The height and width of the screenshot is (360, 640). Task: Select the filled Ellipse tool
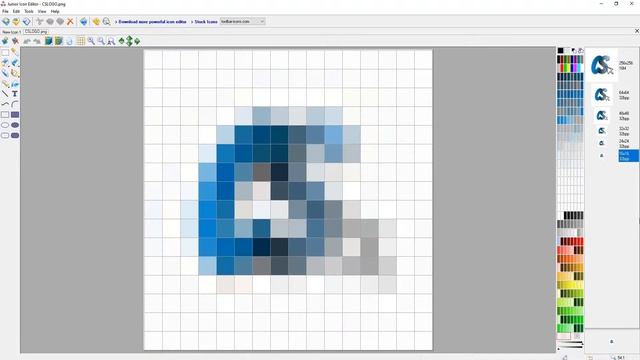[x=15, y=125]
